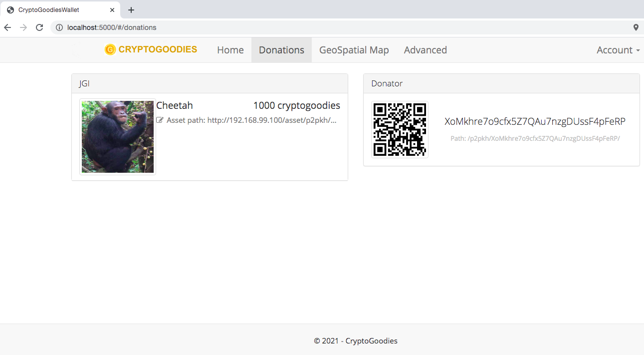The image size is (644, 355).
Task: Select the CryptoGoodiesWallet browser tab
Action: pos(60,10)
